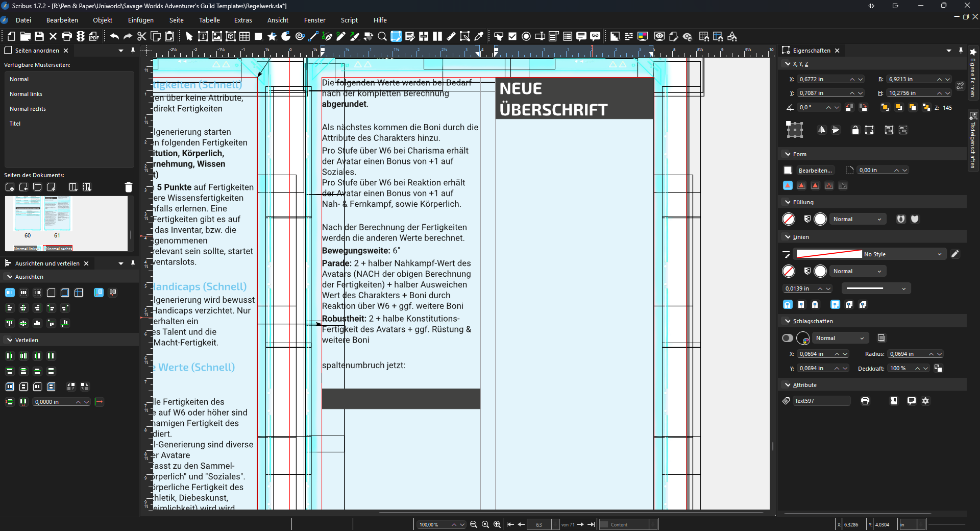Select the Image Frame tool
980x531 pixels.
217,36
